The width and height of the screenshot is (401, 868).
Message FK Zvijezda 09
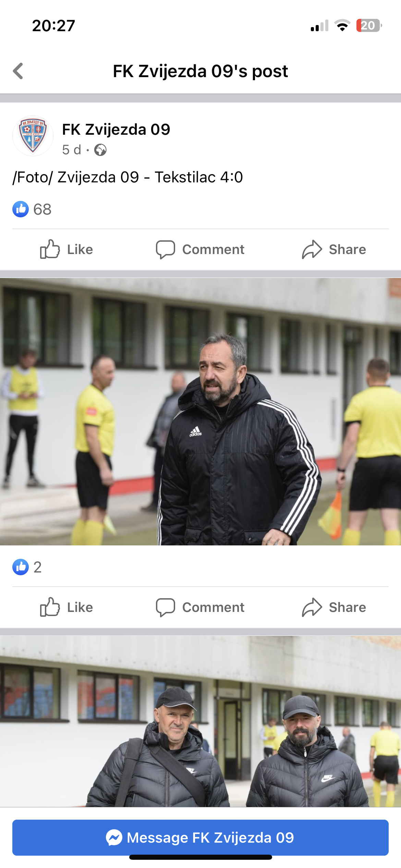(200, 837)
